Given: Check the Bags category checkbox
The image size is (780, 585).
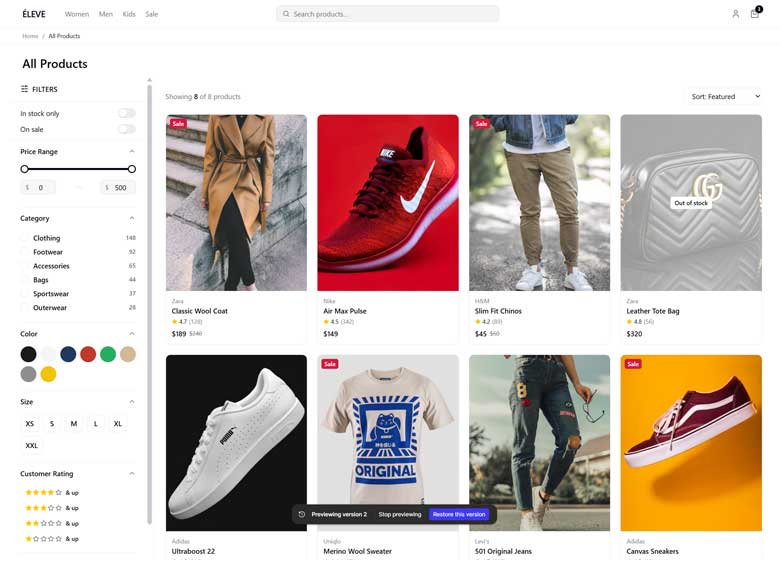Looking at the screenshot, I should pos(24,280).
